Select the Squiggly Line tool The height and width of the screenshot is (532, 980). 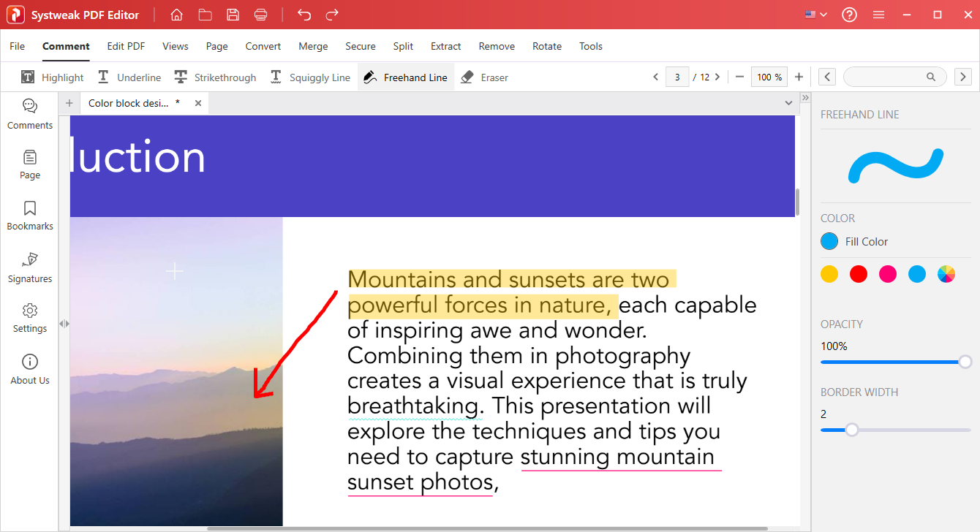pos(310,77)
